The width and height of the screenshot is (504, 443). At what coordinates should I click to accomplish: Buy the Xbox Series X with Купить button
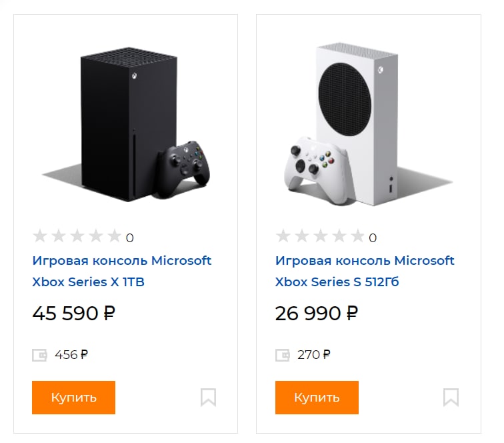pos(73,398)
